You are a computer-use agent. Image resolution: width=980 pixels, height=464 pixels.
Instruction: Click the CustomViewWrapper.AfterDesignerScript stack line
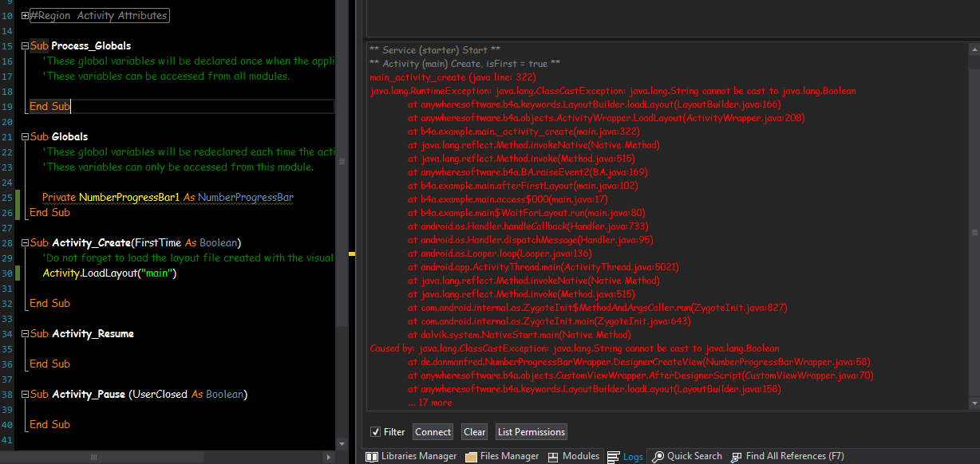[x=640, y=376]
